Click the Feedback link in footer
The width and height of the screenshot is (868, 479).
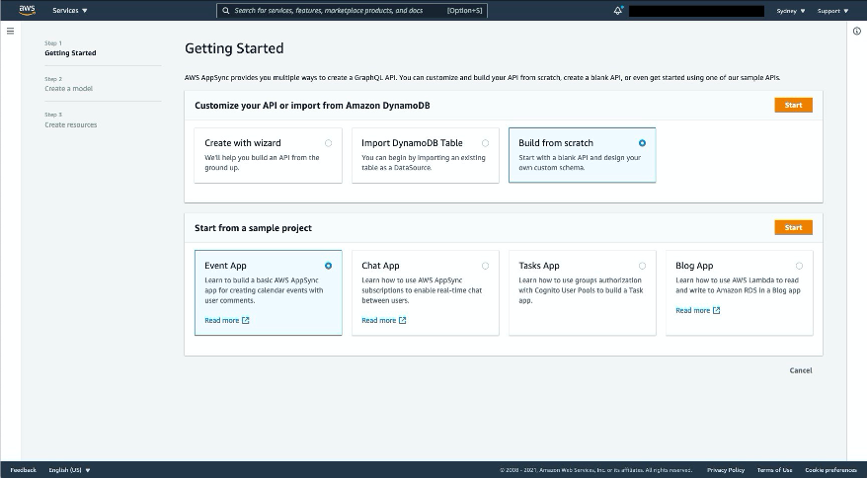(x=23, y=470)
